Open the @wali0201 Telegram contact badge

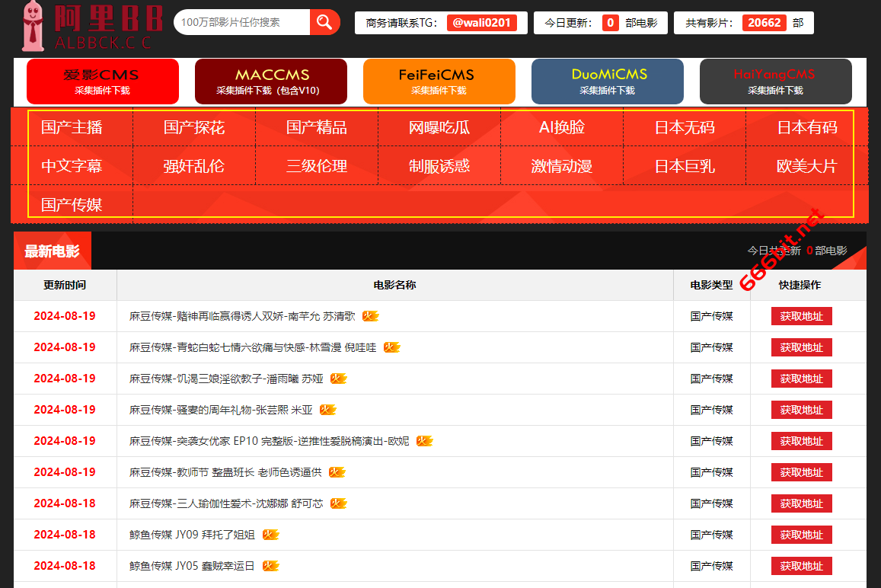(481, 23)
